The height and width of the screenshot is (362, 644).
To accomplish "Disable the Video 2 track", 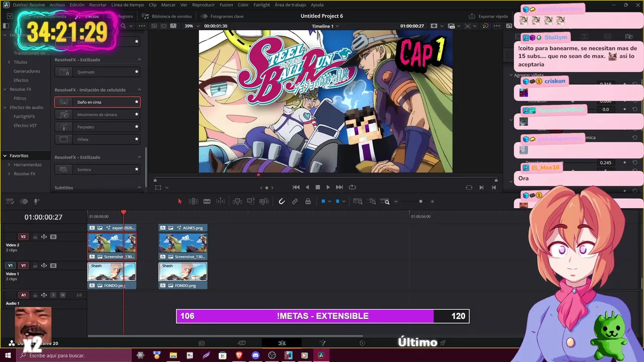I will [x=53, y=237].
